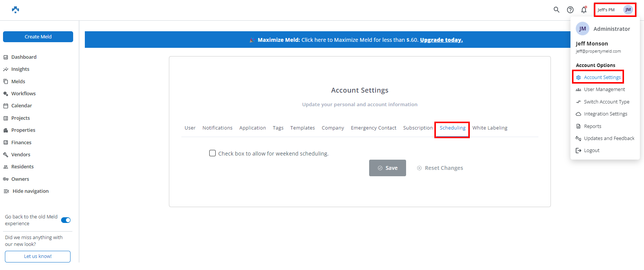The height and width of the screenshot is (270, 644).
Task: Collapse the Jeff's PM account dropdown
Action: pyautogui.click(x=615, y=10)
